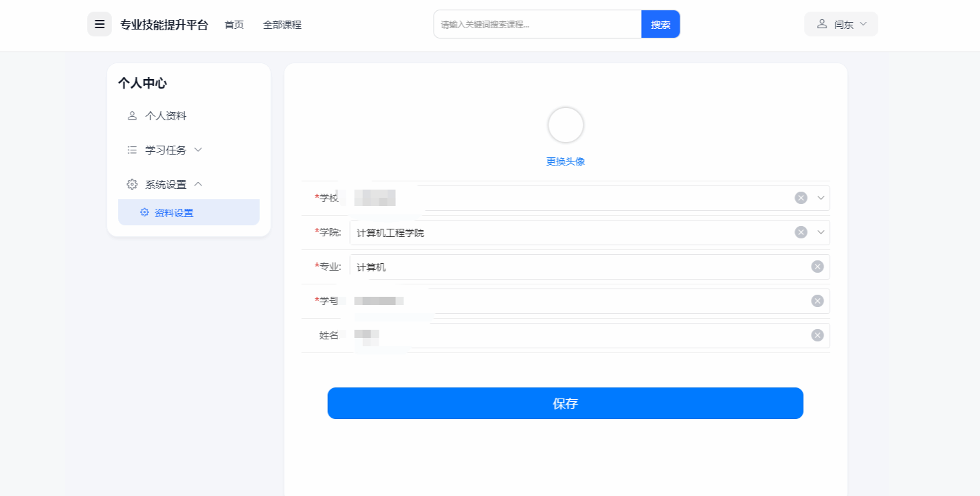Image resolution: width=980 pixels, height=496 pixels.
Task: Click the course search input field
Action: (537, 25)
